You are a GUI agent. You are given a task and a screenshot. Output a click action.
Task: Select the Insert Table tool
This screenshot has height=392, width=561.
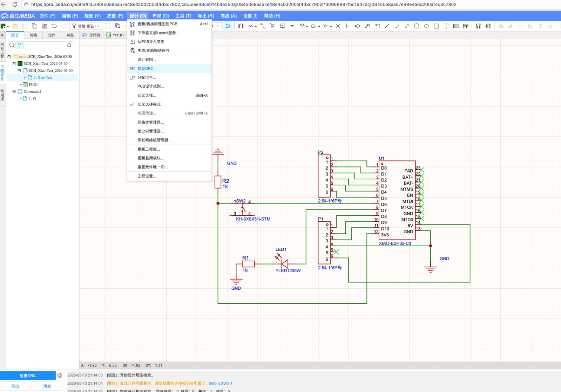(466, 26)
